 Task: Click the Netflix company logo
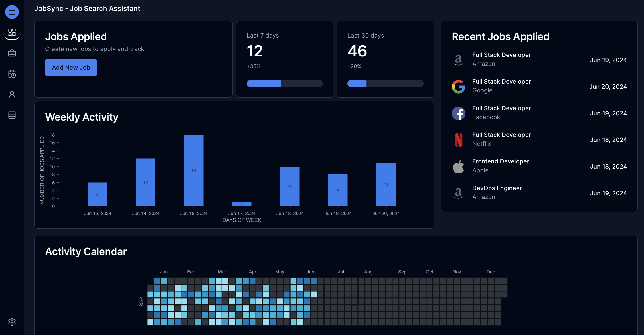[459, 140]
